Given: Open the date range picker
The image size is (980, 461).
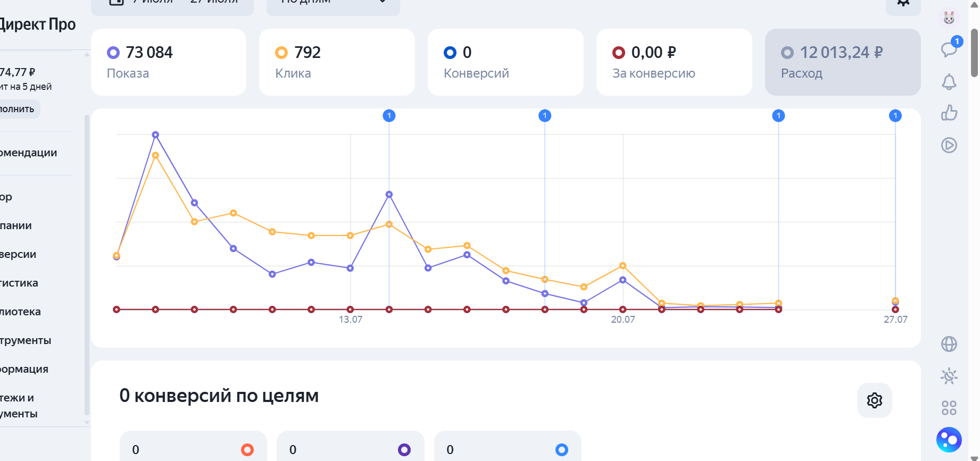Looking at the screenshot, I should 172,4.
